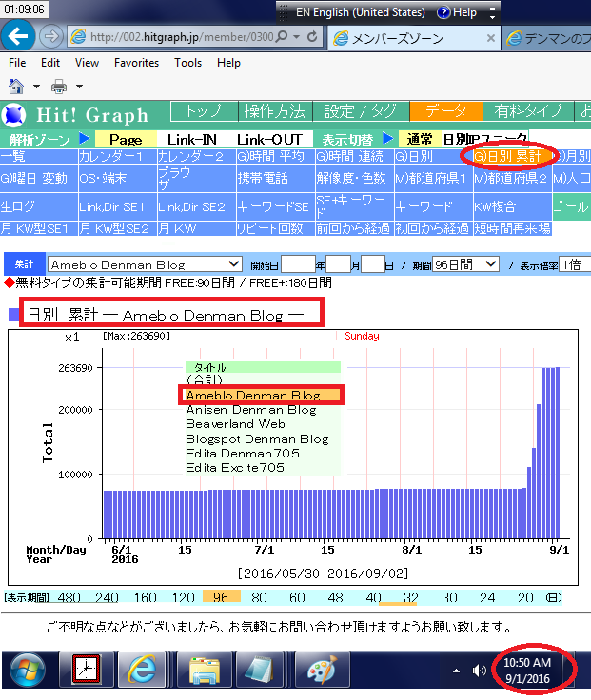Viewport: 591px width, 700px height.
Task: Choose Blogspot Denman Blog from the list
Action: (x=257, y=438)
